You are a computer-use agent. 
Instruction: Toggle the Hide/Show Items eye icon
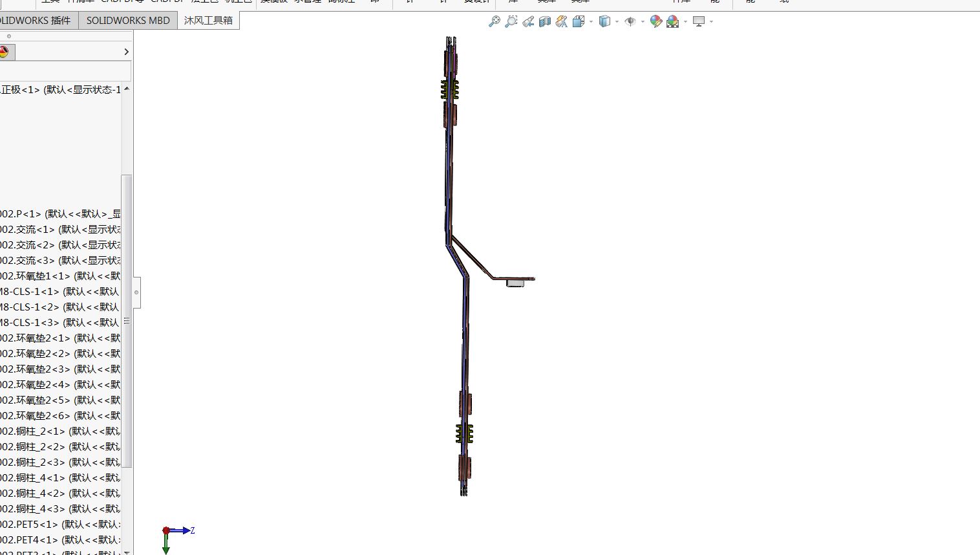coord(630,21)
